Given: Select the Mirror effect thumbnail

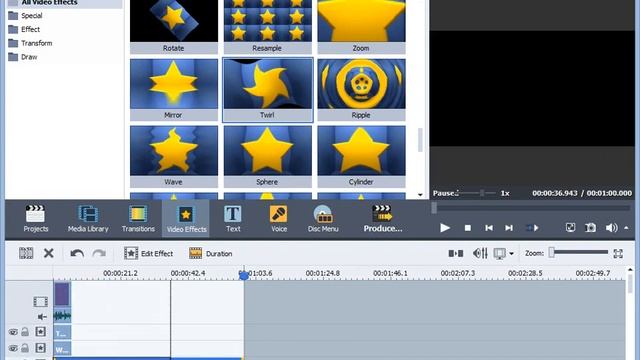Looking at the screenshot, I should [x=174, y=89].
